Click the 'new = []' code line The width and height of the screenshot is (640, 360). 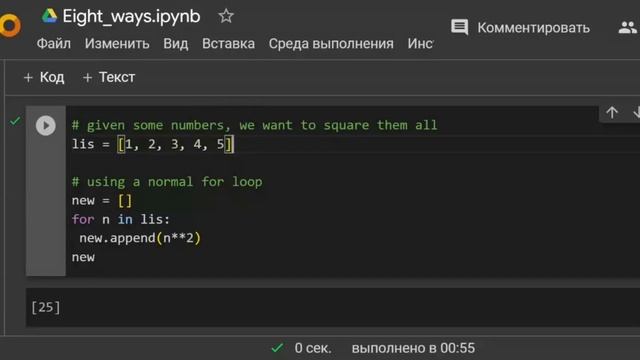point(102,200)
